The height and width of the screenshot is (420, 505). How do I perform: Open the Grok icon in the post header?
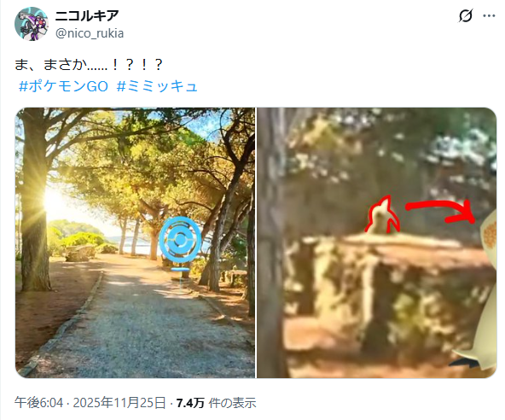[x=466, y=15]
